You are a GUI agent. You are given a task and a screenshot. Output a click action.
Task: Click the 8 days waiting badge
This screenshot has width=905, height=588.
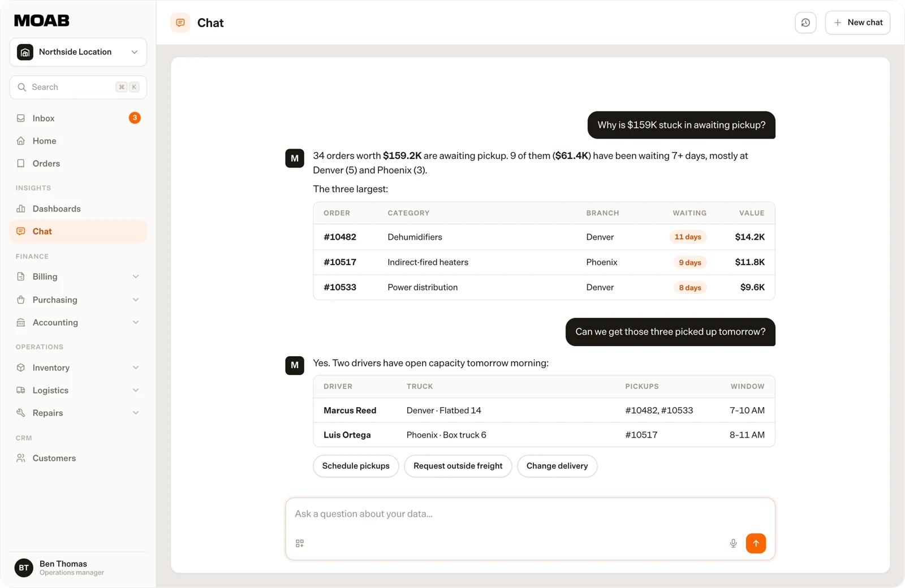(x=689, y=288)
